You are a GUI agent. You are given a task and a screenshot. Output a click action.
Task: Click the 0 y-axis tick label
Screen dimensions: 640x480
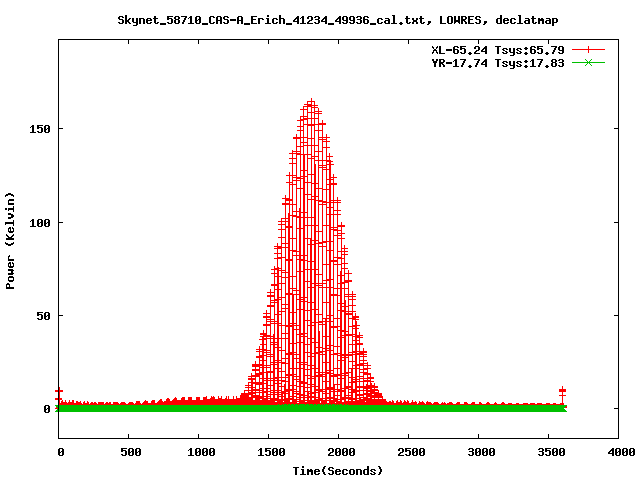(47, 409)
